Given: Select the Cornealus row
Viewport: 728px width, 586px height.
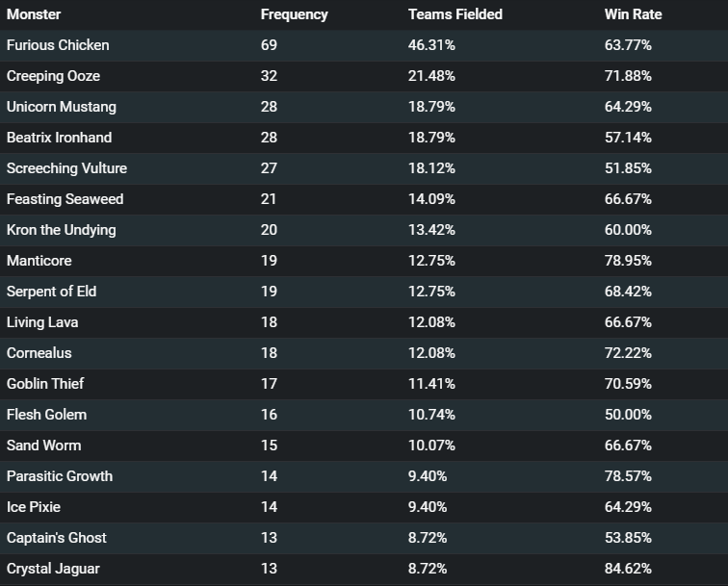Looking at the screenshot, I should [x=364, y=353].
